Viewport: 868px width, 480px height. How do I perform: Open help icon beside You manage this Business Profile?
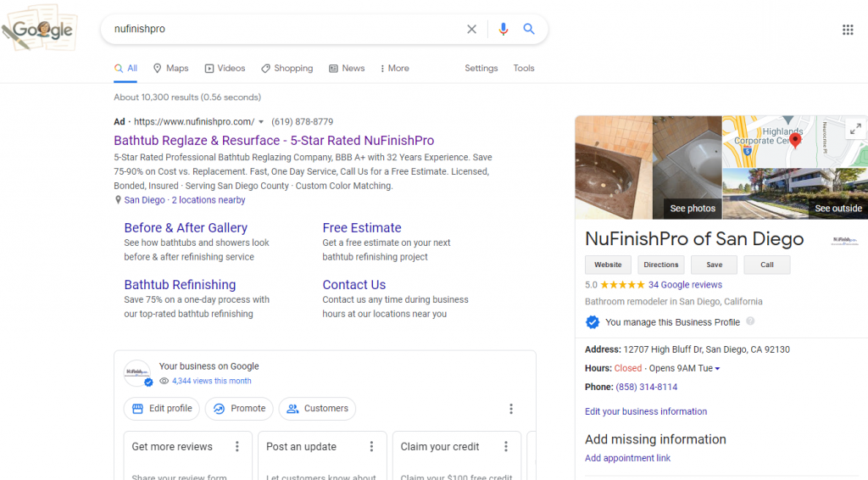[750, 321]
